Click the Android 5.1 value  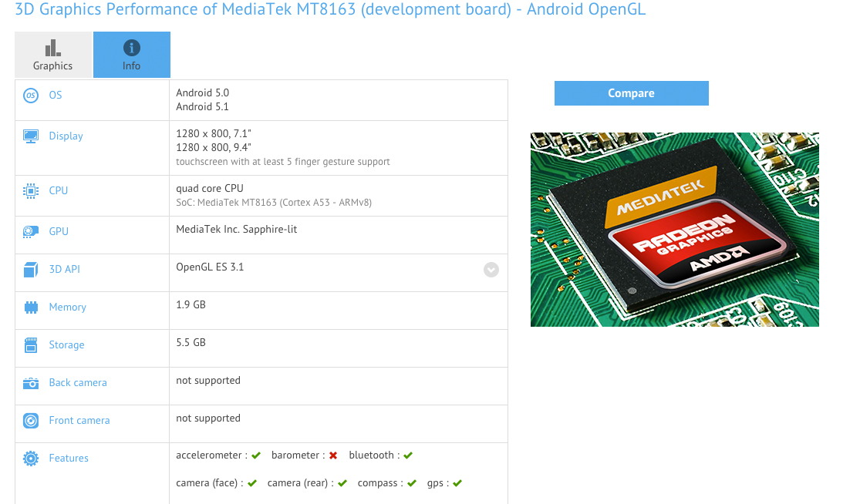(202, 107)
